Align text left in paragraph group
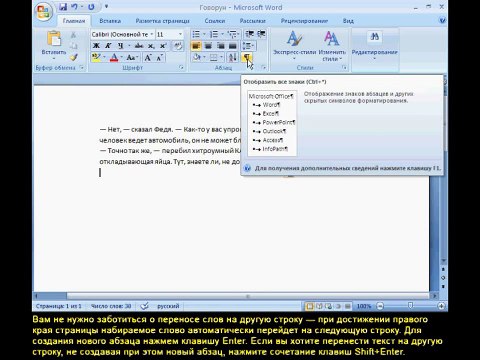 click(x=196, y=46)
